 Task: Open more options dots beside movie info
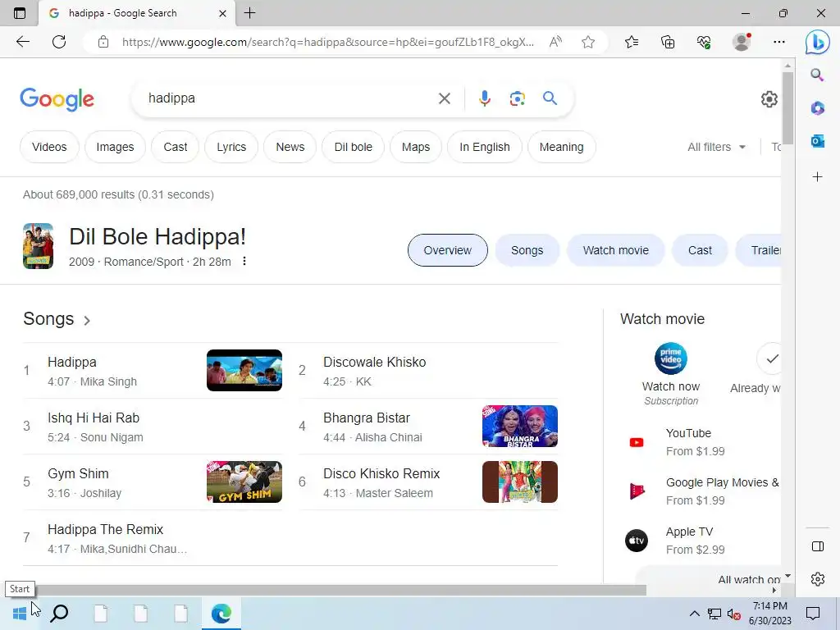click(244, 261)
